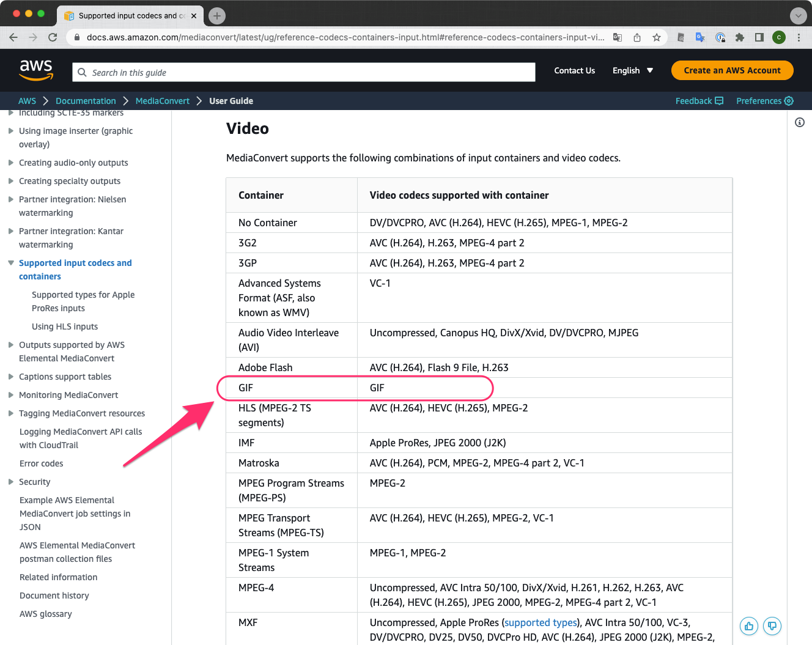The width and height of the screenshot is (812, 645).
Task: Select the Supported input codecs tab
Action: pos(130,16)
